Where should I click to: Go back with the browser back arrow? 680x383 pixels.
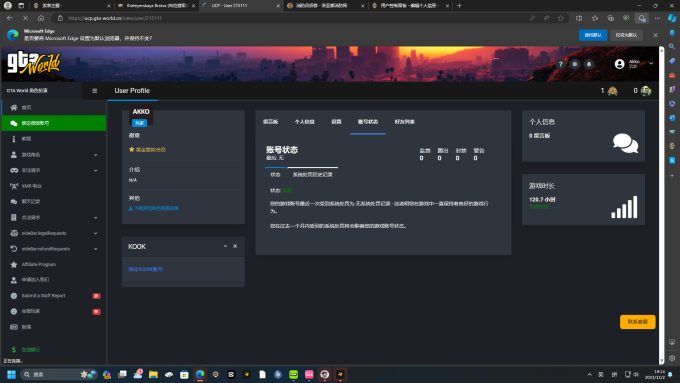10,18
